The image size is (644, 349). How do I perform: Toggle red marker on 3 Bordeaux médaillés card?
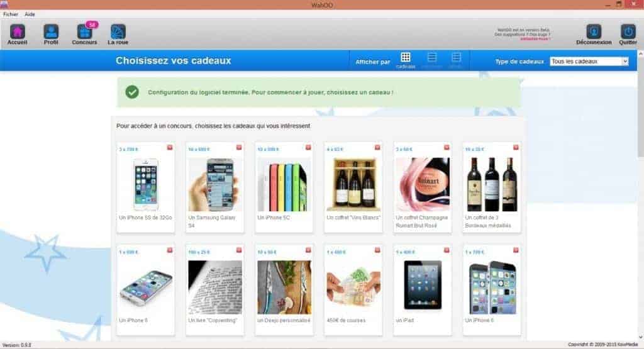[x=516, y=147]
